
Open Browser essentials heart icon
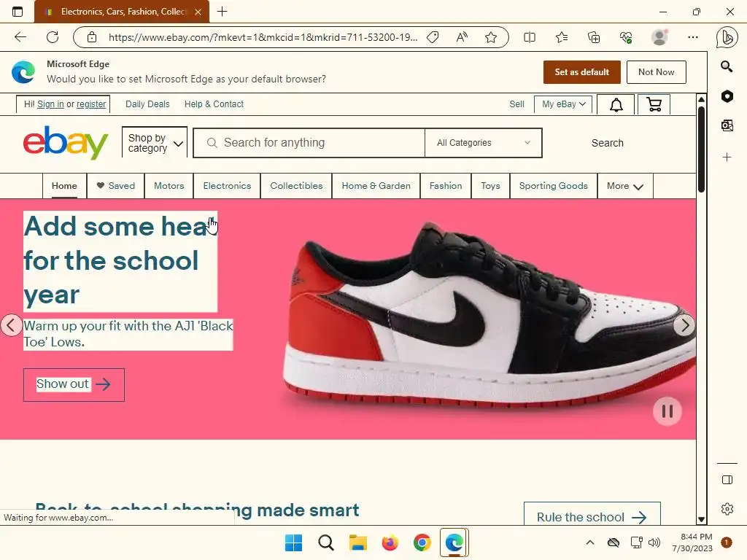click(x=626, y=37)
